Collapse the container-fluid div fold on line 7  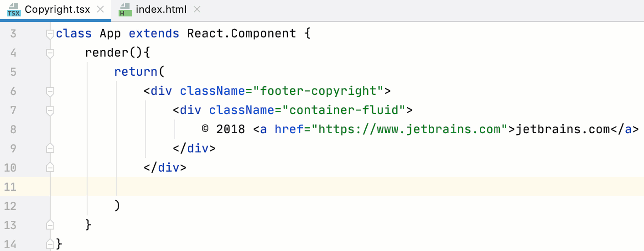click(50, 111)
